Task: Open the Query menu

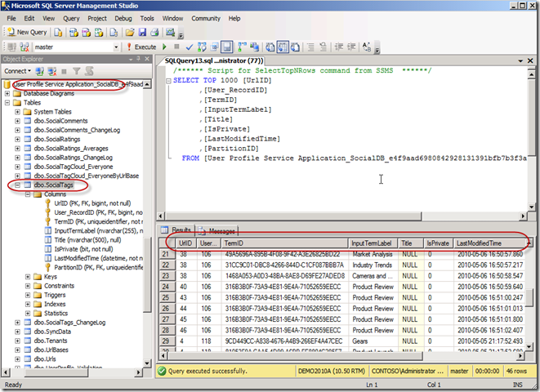Action: click(x=71, y=17)
